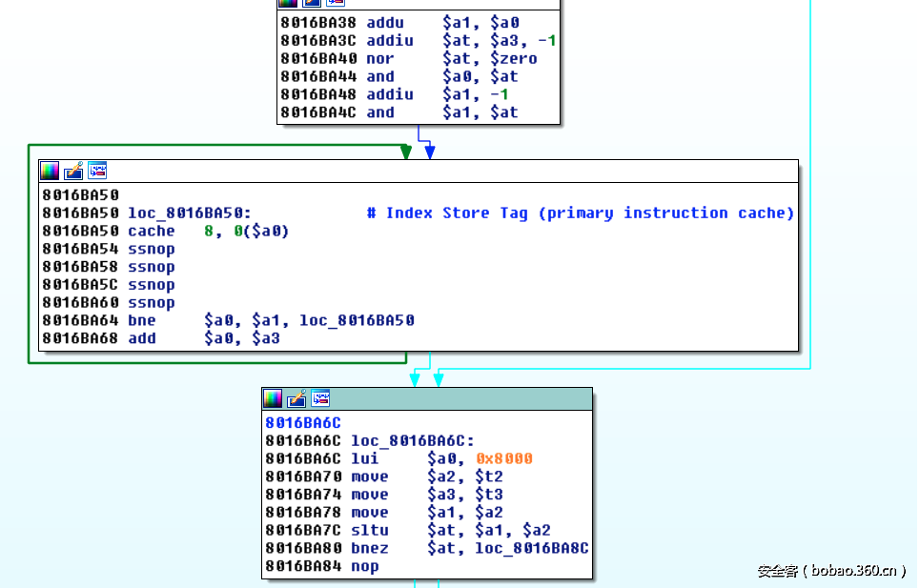920x588 pixels.
Task: Click the title bar of the loc_8016BA6C node
Action: point(458,398)
